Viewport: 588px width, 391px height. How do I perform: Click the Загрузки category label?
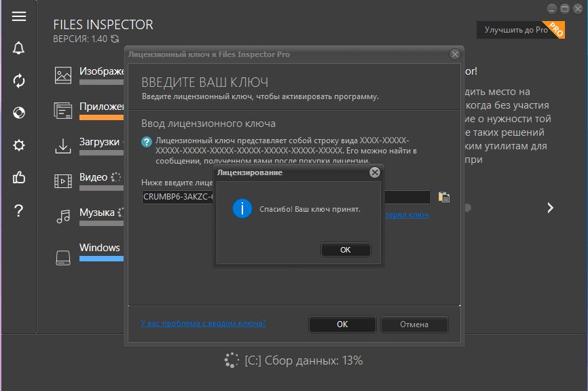click(x=99, y=142)
